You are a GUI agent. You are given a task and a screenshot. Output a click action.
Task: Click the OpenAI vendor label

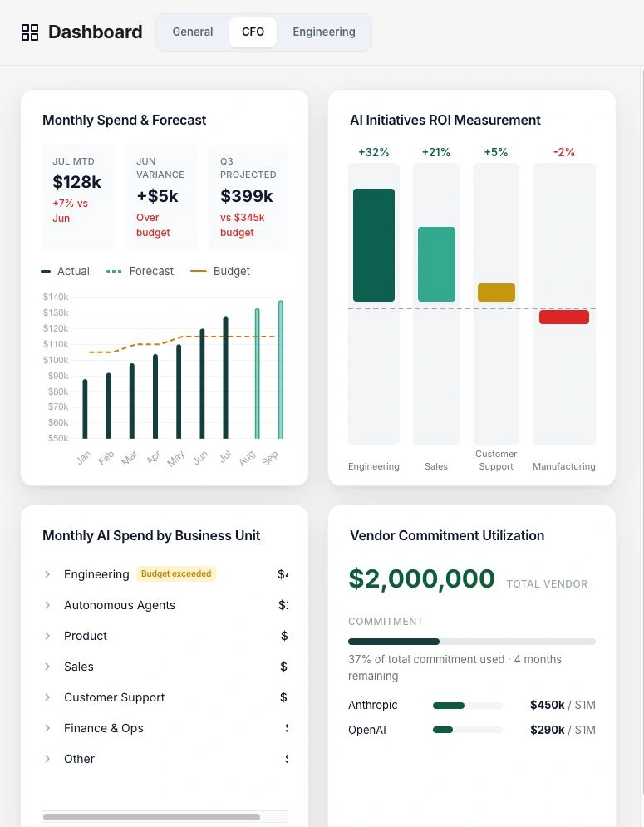coord(367,730)
